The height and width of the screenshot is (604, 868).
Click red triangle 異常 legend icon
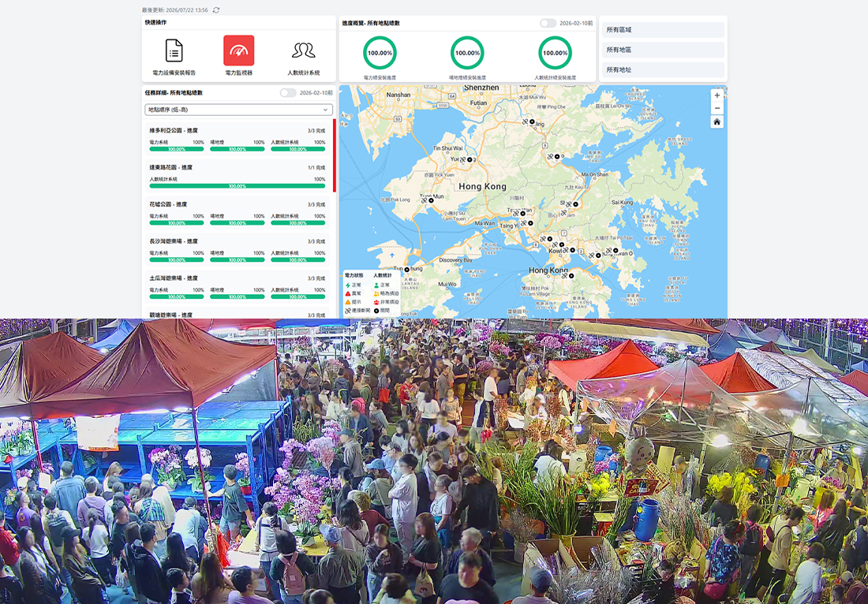[348, 293]
